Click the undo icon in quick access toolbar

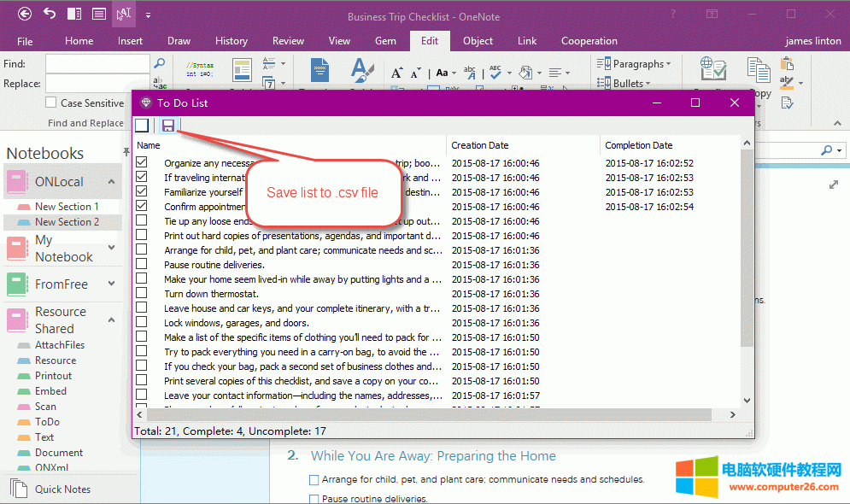pos(50,14)
